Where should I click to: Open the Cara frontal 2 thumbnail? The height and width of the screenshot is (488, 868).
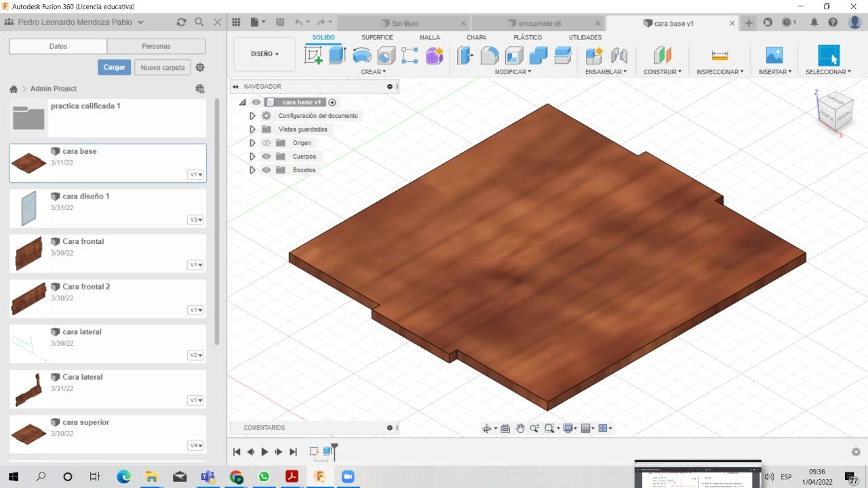point(28,298)
